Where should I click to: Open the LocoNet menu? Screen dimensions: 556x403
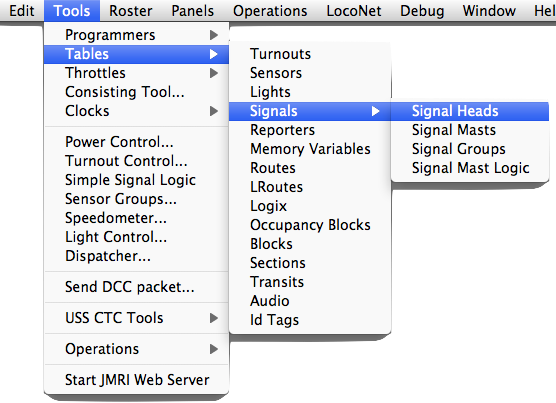354,11
